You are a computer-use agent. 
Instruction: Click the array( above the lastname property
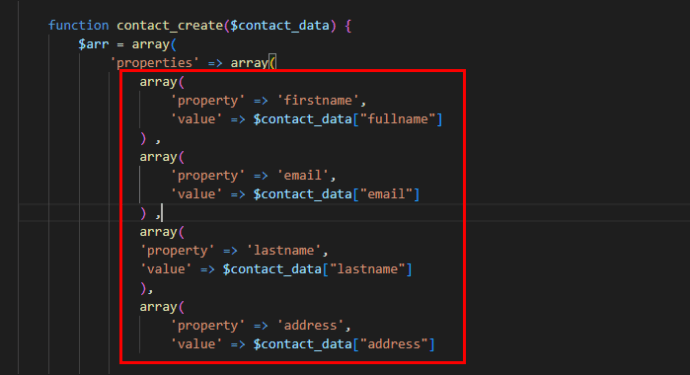(x=162, y=232)
